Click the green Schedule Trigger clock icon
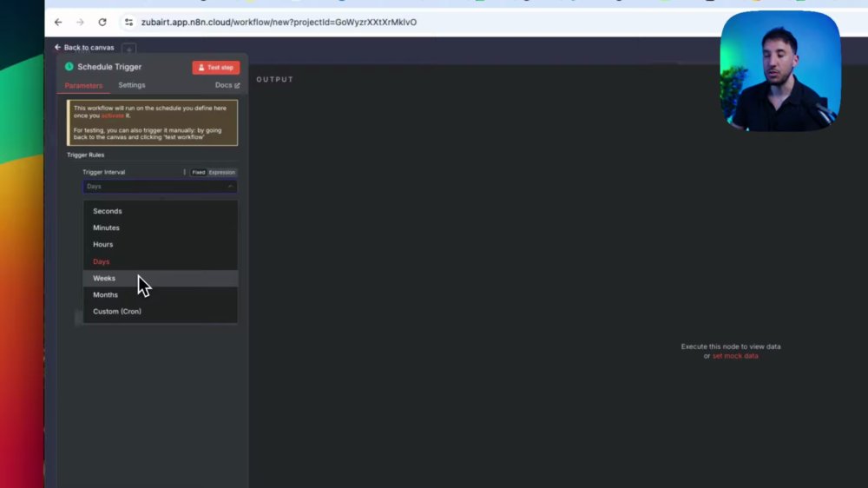The height and width of the screenshot is (488, 868). tap(69, 67)
